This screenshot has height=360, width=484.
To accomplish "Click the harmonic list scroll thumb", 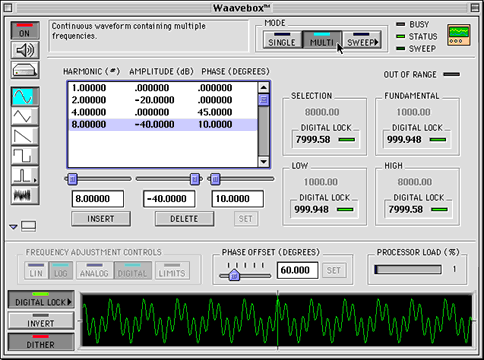I will (264, 99).
